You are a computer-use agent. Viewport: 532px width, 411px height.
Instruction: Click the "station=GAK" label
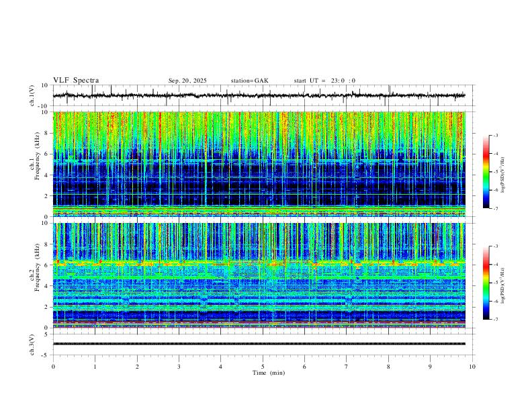tap(249, 81)
